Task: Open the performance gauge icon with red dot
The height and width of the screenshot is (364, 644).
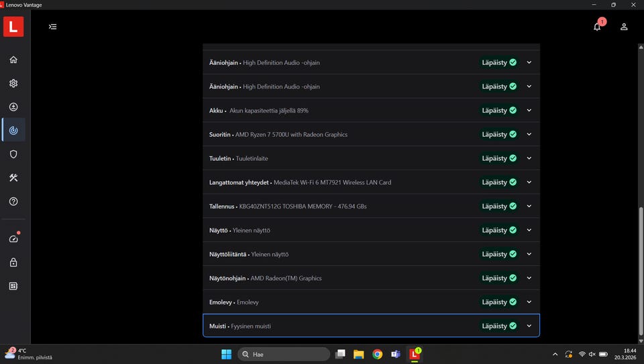Action: (x=13, y=239)
